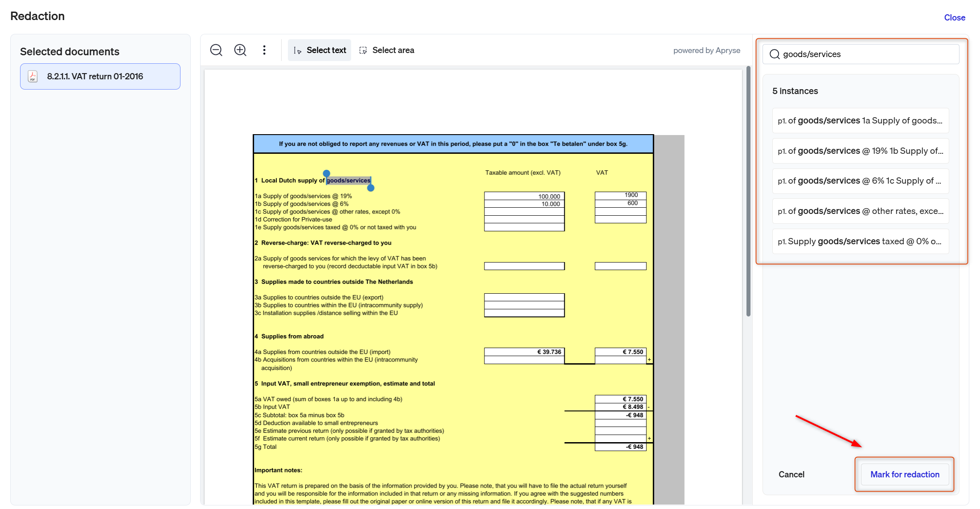980x509 pixels.
Task: Open search result 'goods/services @ other rates'
Action: tap(860, 211)
